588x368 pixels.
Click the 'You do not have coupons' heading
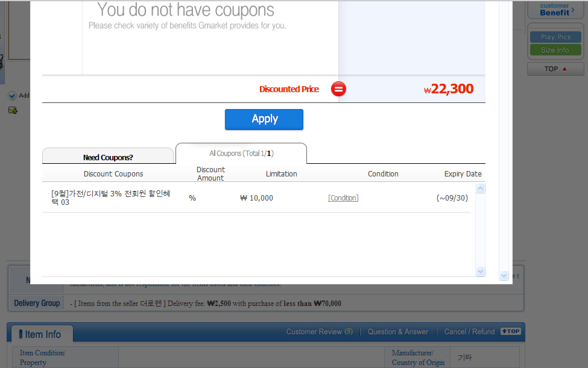(186, 10)
